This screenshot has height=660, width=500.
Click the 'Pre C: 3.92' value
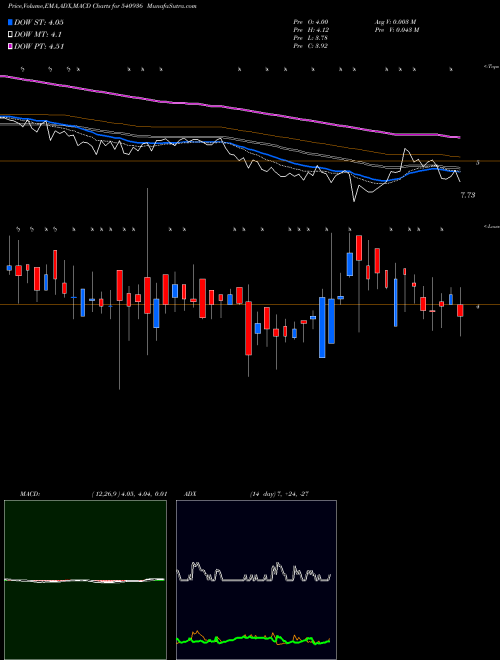point(311,46)
